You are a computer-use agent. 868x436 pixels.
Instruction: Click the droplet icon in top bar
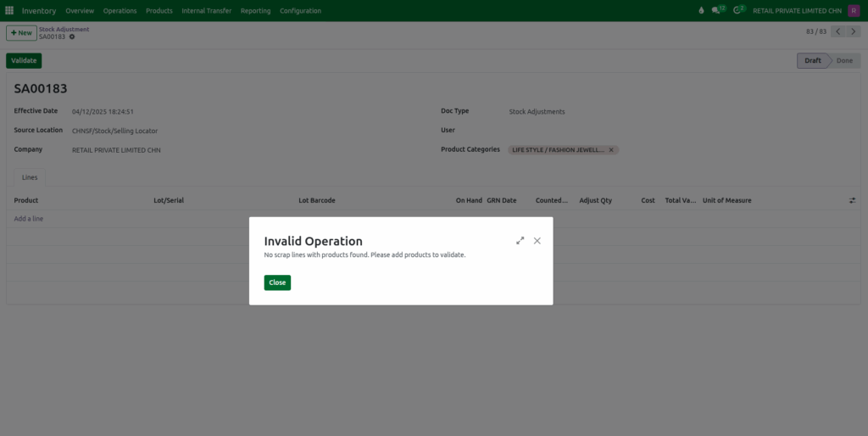(701, 10)
